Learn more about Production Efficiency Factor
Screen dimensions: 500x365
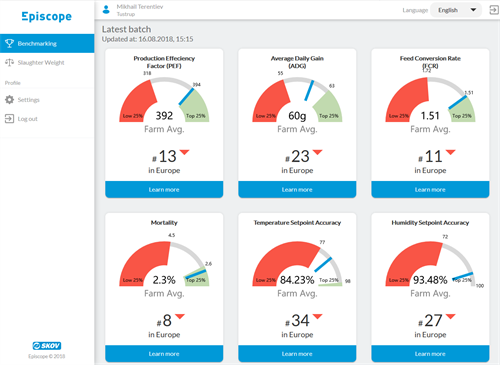(x=164, y=189)
